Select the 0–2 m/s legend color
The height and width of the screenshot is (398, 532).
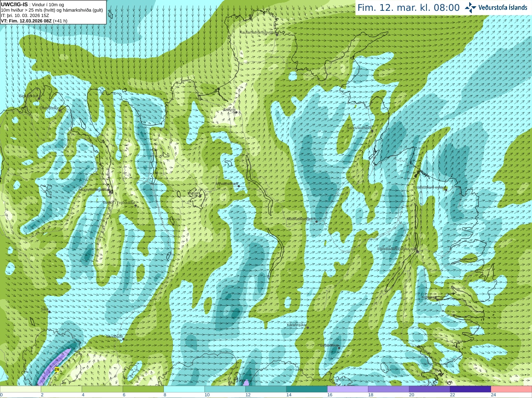point(20,389)
